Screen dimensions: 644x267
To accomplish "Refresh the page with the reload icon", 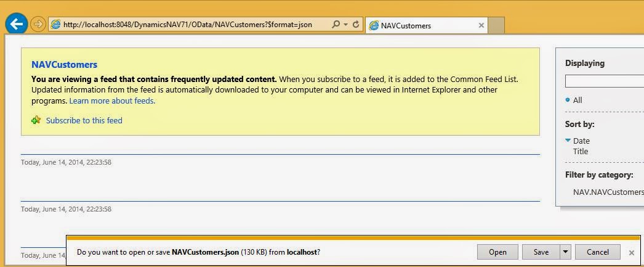I will coord(356,25).
